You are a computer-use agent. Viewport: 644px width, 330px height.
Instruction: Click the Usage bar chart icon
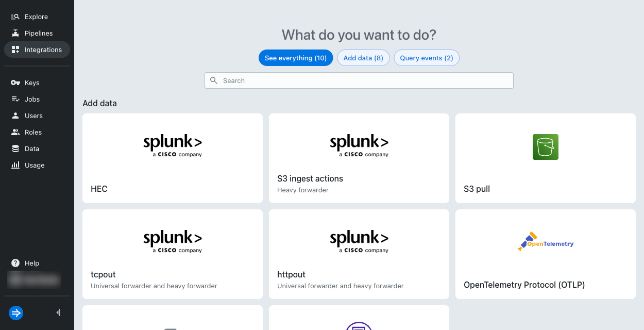pyautogui.click(x=15, y=165)
